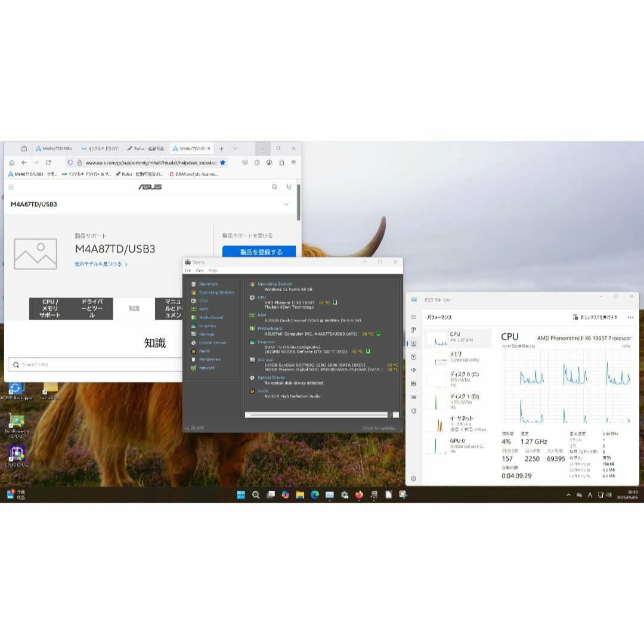The image size is (644, 644).
Task: Click the Firefox address bar URL
Action: pyautogui.click(x=151, y=163)
